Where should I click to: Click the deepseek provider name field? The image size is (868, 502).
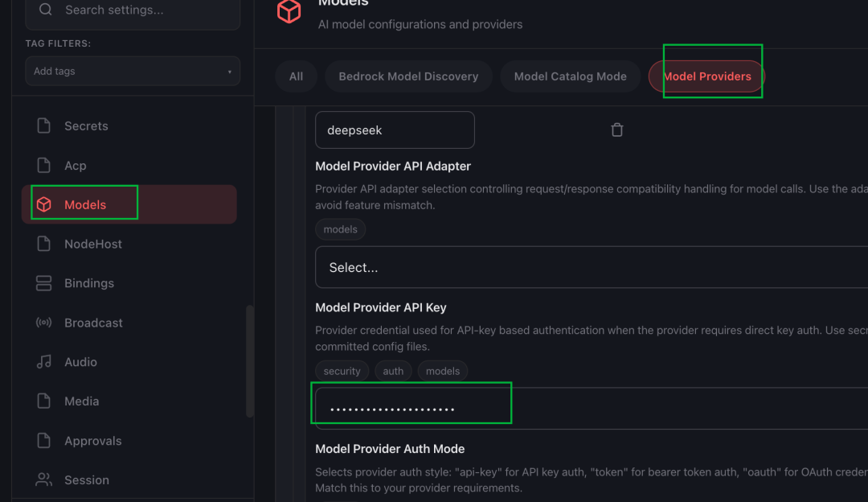tap(395, 130)
